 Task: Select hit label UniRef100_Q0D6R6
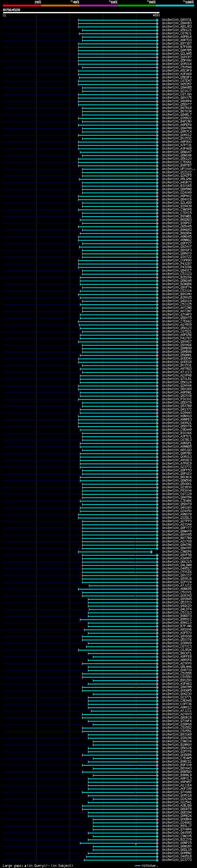pyautogui.click(x=177, y=755)
